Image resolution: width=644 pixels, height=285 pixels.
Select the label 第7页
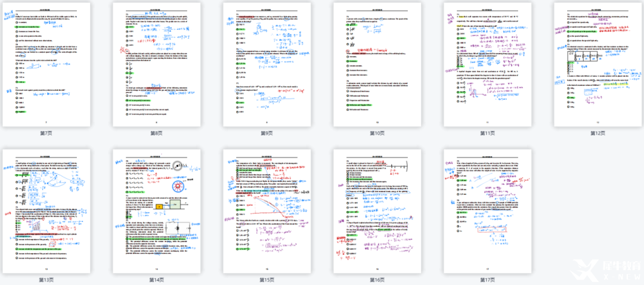tap(46, 133)
